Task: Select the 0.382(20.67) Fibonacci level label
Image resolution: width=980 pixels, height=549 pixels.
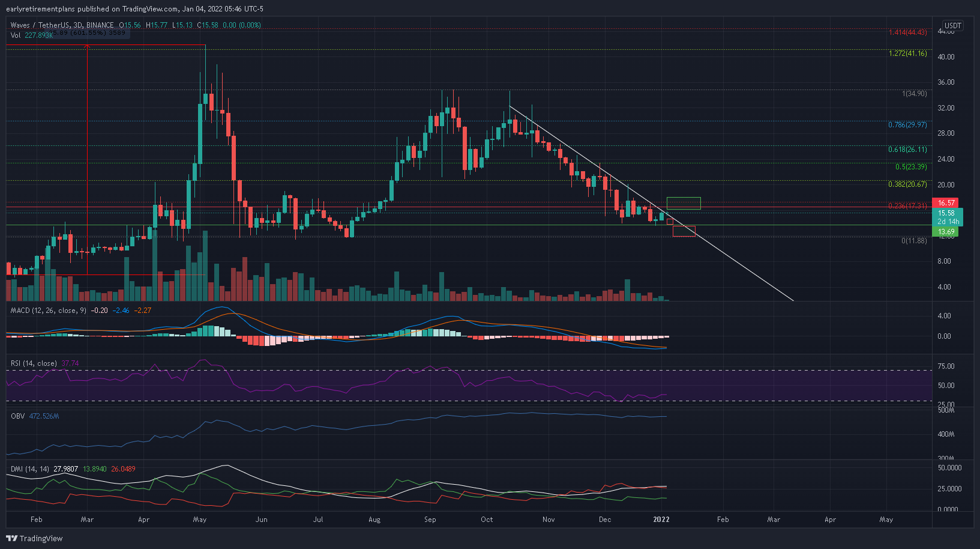Action: [907, 184]
